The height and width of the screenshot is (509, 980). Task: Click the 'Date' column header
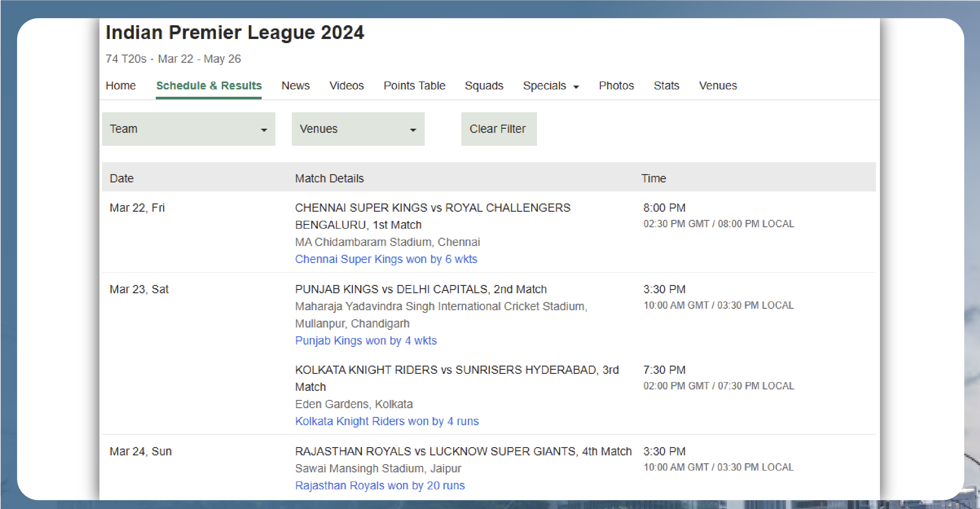click(x=121, y=178)
